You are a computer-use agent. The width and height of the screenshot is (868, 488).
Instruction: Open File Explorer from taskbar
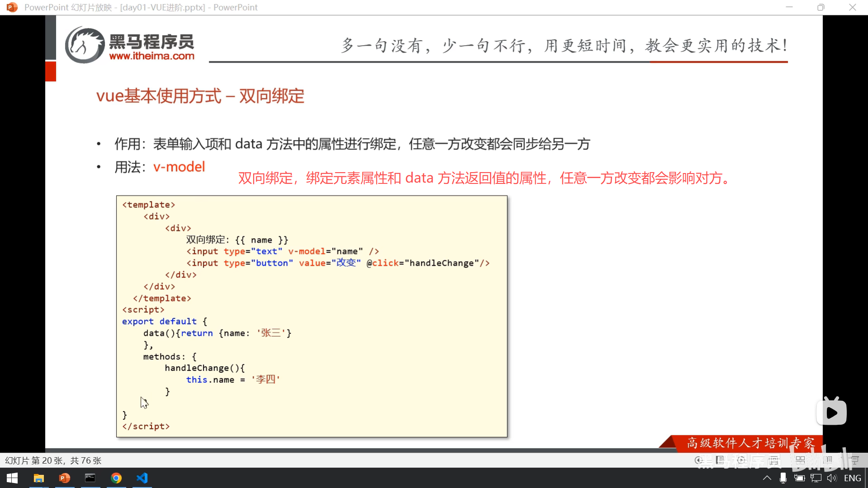[x=39, y=478]
